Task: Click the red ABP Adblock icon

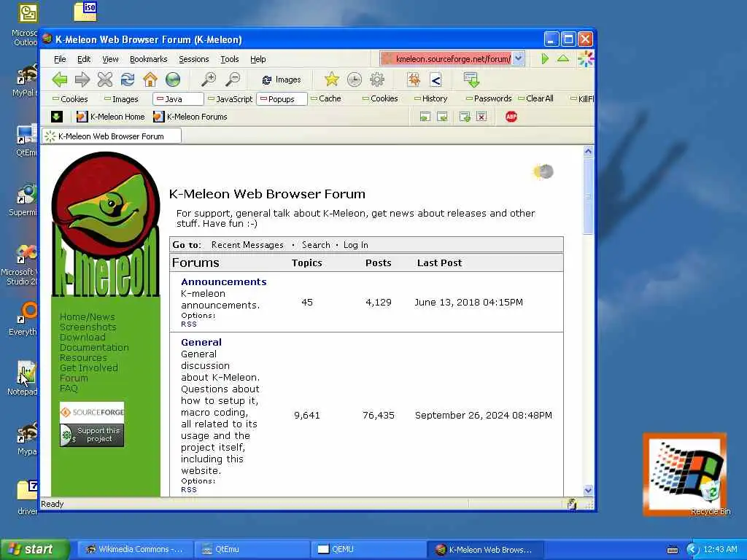Action: pos(511,117)
